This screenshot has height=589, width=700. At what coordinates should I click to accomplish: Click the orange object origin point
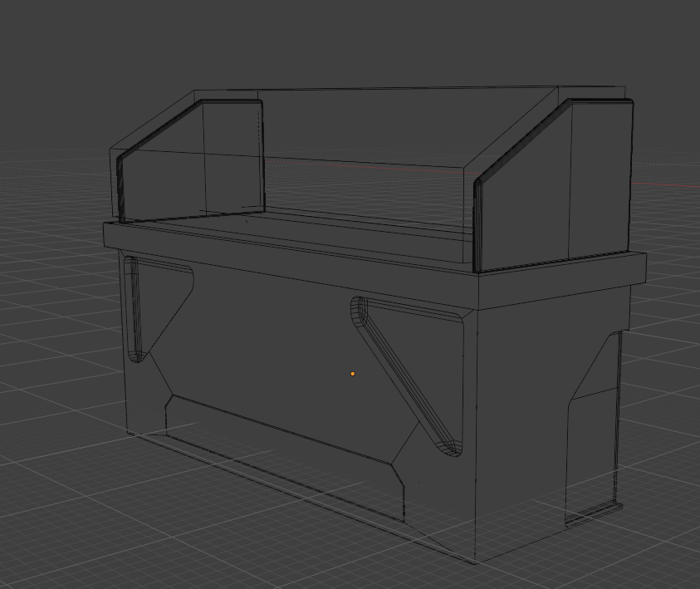click(x=353, y=374)
